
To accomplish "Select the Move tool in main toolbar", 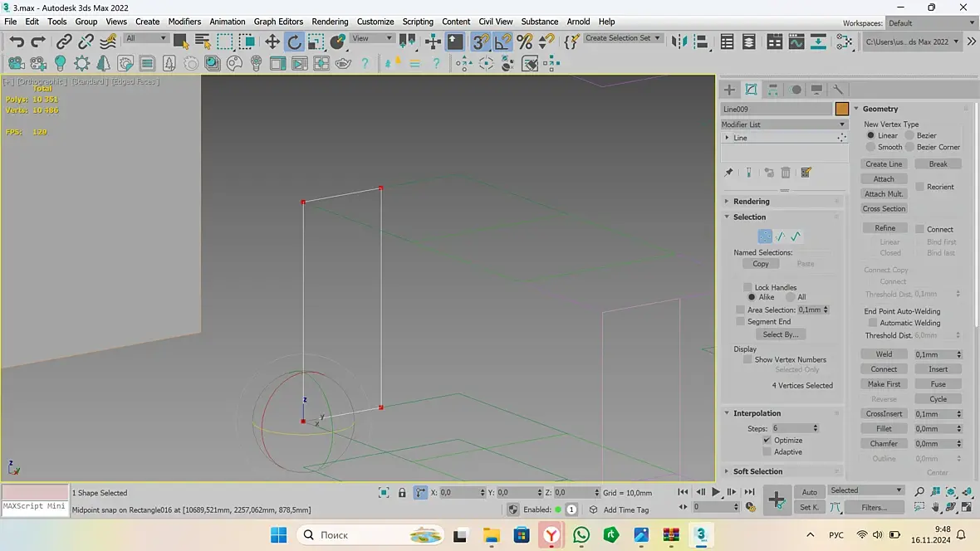I will (x=272, y=41).
